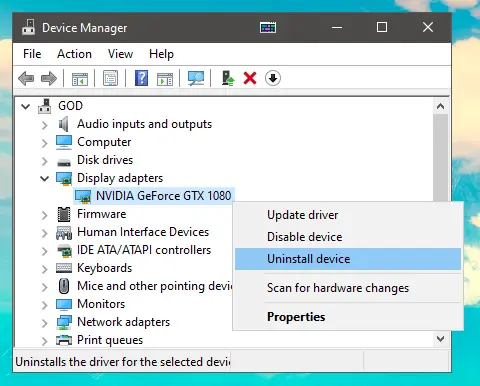Click the Firmware chip icon
This screenshot has width=480, height=386.
click(x=64, y=214)
